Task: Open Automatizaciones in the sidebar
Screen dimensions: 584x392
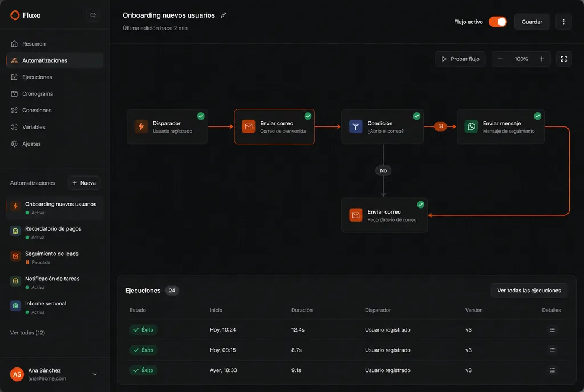Action: (x=55, y=60)
